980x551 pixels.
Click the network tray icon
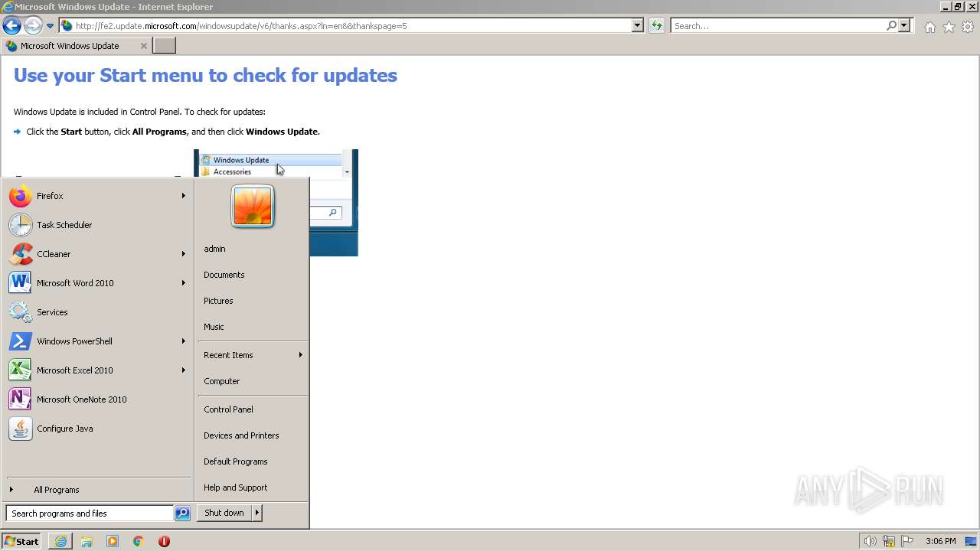click(x=889, y=541)
